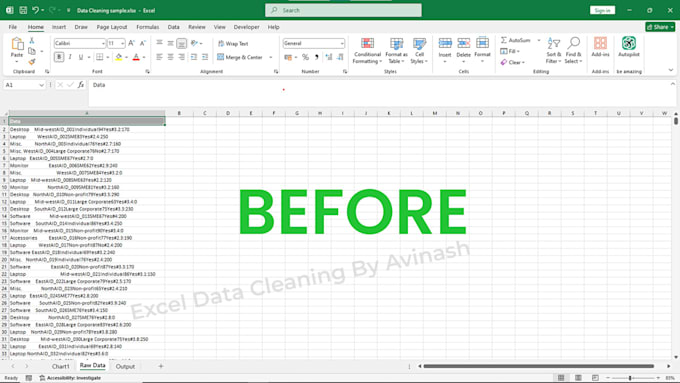Switch to the Formulas ribbon tab
This screenshot has width=680, height=383.
click(x=147, y=27)
